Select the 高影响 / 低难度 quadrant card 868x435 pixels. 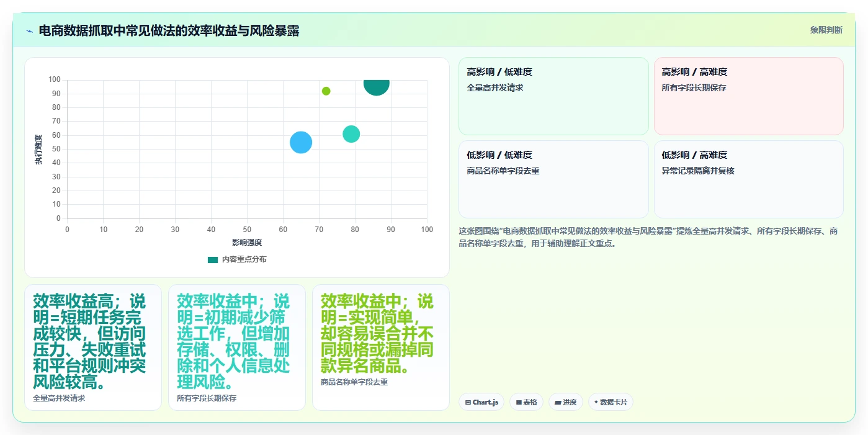pos(553,96)
